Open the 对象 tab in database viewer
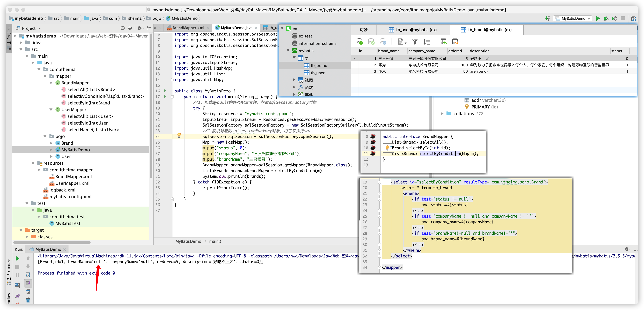Screen dimensions: 644x310 click(x=364, y=30)
